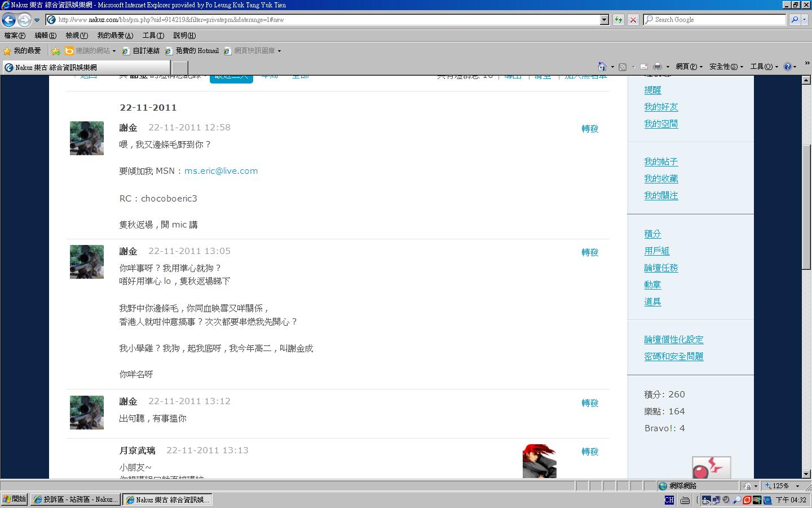The height and width of the screenshot is (508, 812).
Task: Click the Print icon in command bar
Action: click(657, 67)
